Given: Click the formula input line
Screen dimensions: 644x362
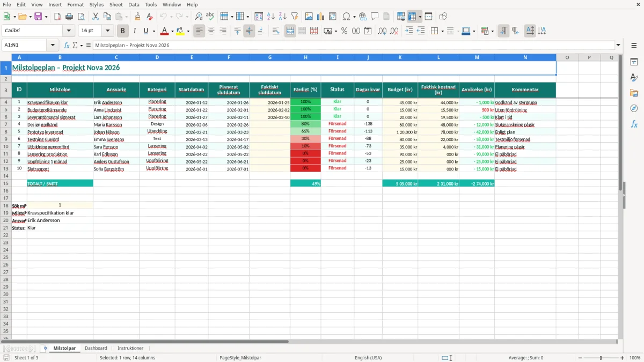Looking at the screenshot, I should [353, 45].
